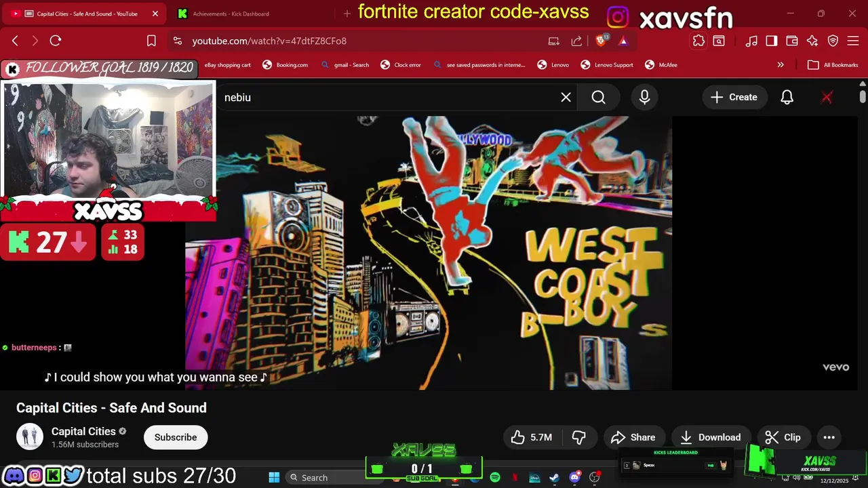Open McAfee bookmark
868x488 pixels.
[661, 65]
